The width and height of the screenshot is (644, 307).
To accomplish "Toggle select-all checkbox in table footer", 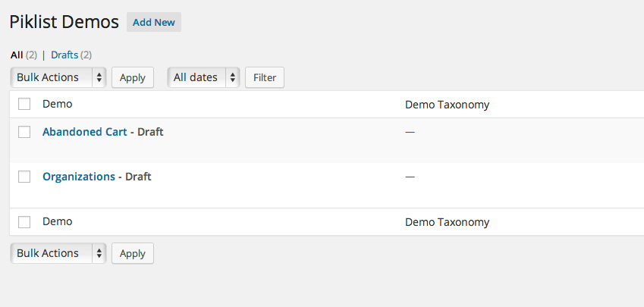I will click(24, 222).
